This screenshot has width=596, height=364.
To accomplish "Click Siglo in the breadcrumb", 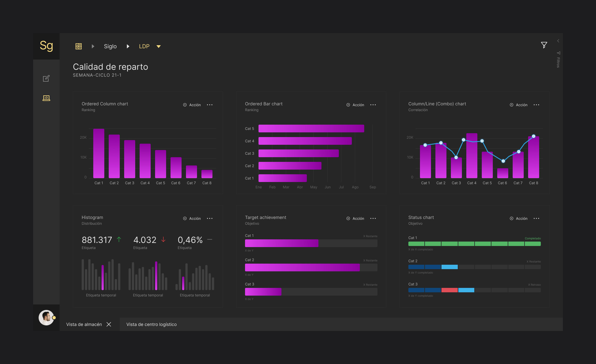I will pyautogui.click(x=110, y=46).
